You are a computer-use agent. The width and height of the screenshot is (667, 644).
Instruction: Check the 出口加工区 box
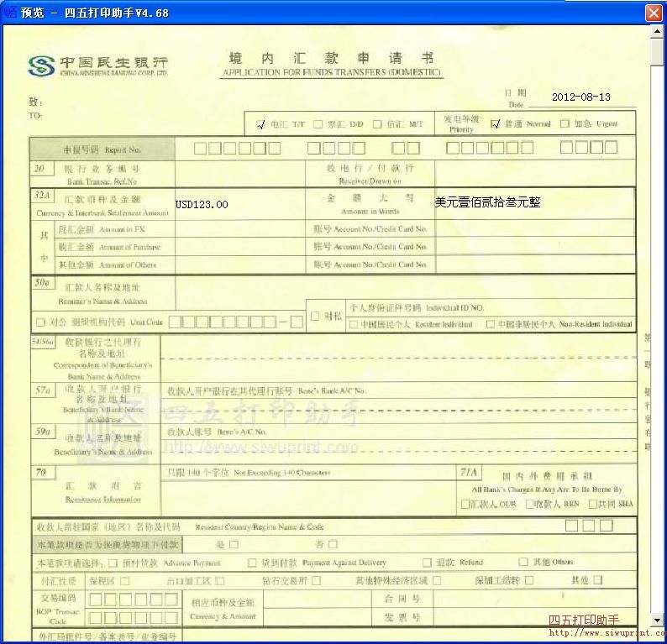[220, 581]
